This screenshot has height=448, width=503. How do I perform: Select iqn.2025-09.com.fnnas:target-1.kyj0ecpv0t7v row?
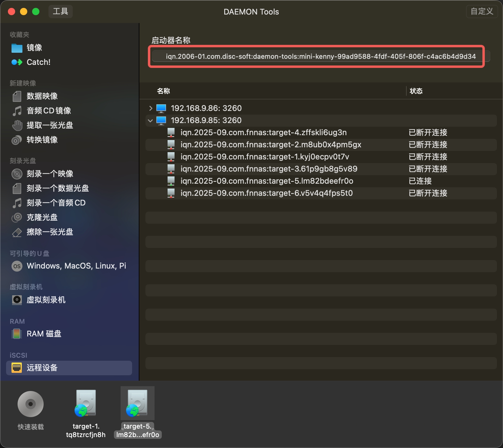click(321, 157)
